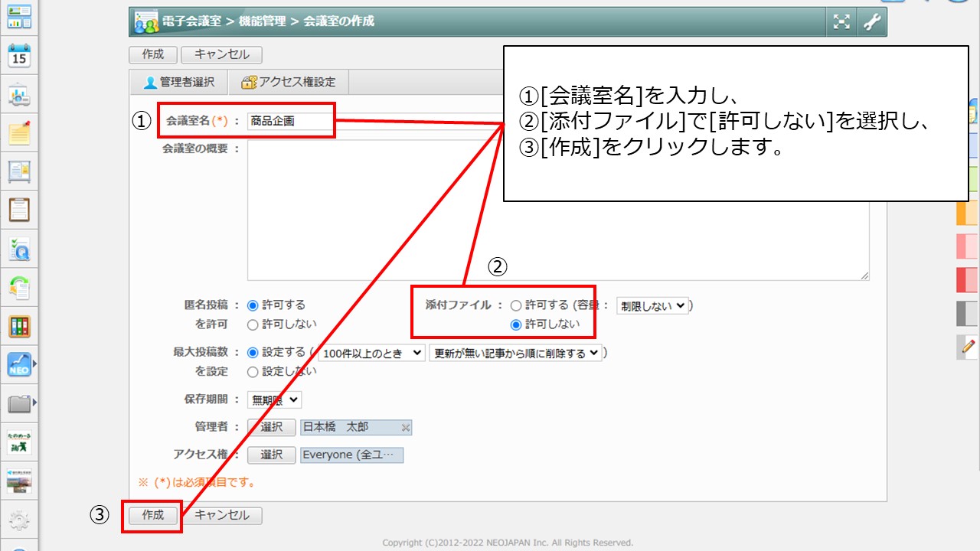Click the yellow sticky note sidebar icon
Screen dimensions: 980x551
tap(19, 133)
